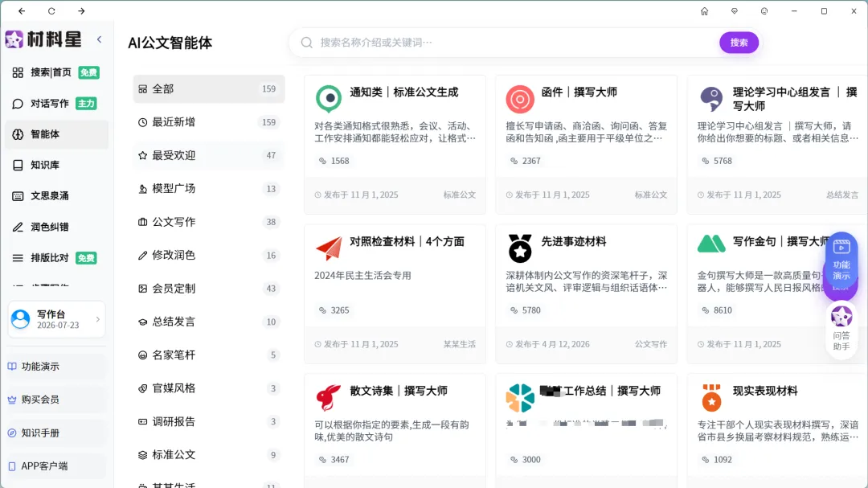Select the 最受欢迎 category
This screenshot has height=488, width=868.
point(209,156)
